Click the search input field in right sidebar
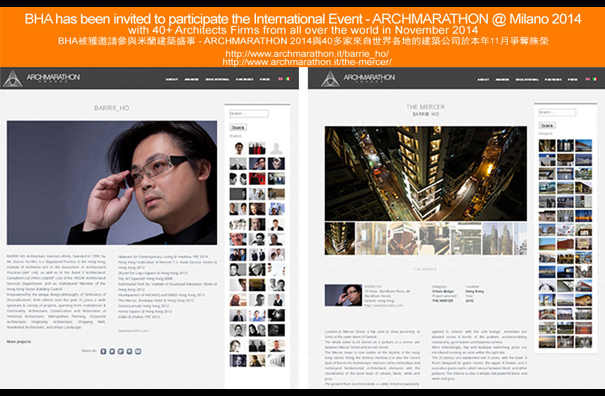The height and width of the screenshot is (396, 605). click(x=557, y=112)
